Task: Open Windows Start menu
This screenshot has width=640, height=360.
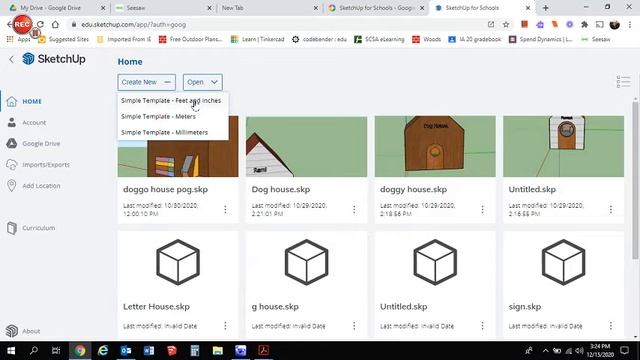Action: click(x=11, y=351)
